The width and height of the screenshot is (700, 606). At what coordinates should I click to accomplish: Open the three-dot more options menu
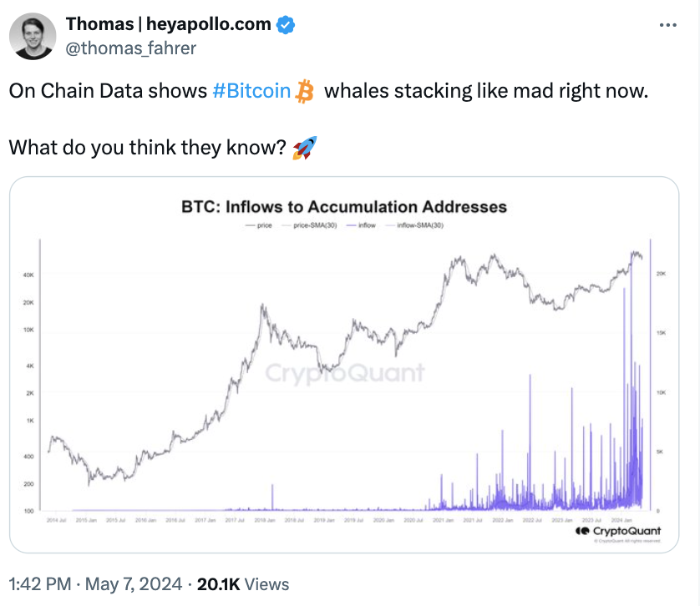668,25
